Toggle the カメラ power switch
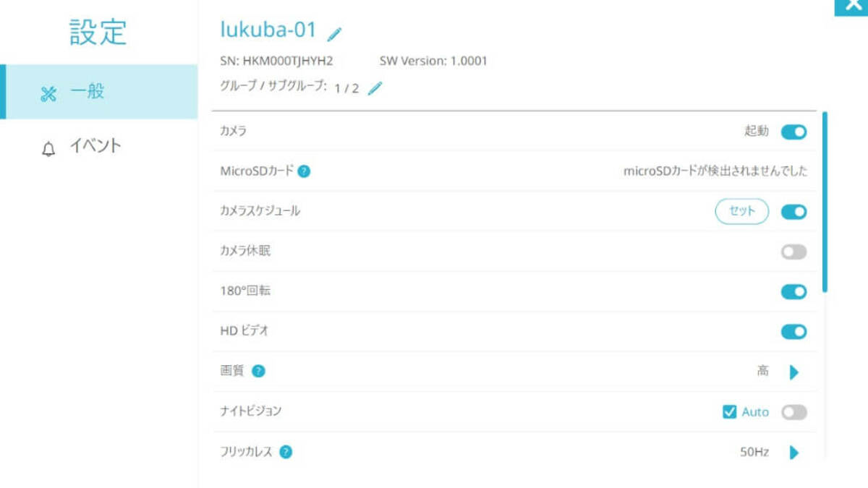The width and height of the screenshot is (868, 488). pos(793,132)
